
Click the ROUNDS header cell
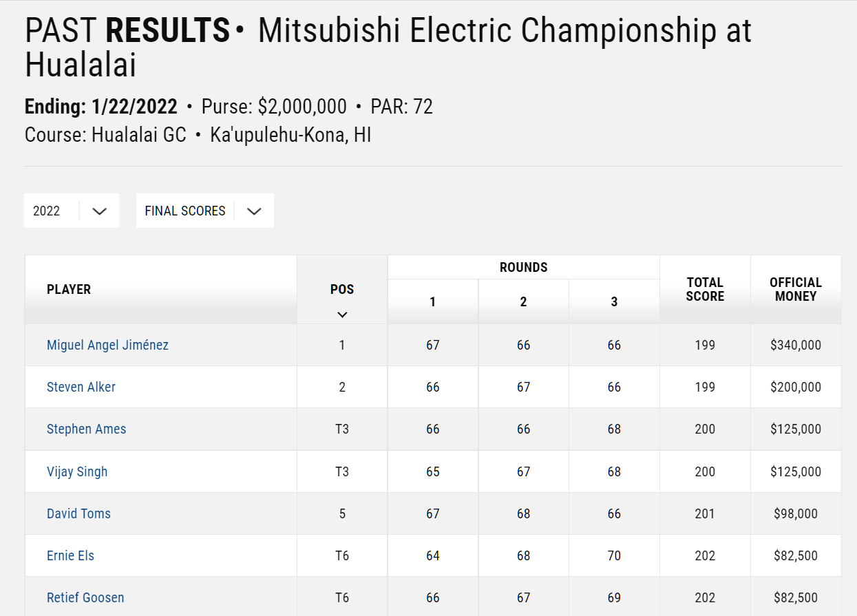(523, 267)
